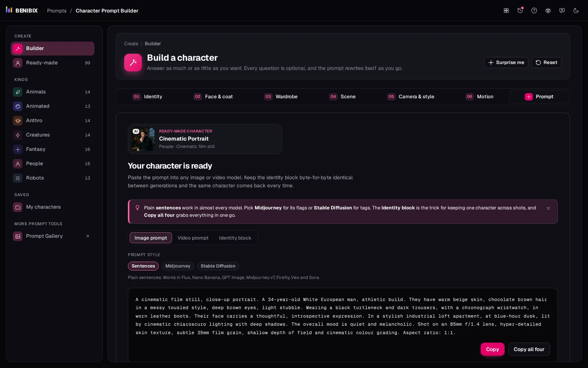Go to step 01 Identity
The image size is (588, 368).
(147, 97)
